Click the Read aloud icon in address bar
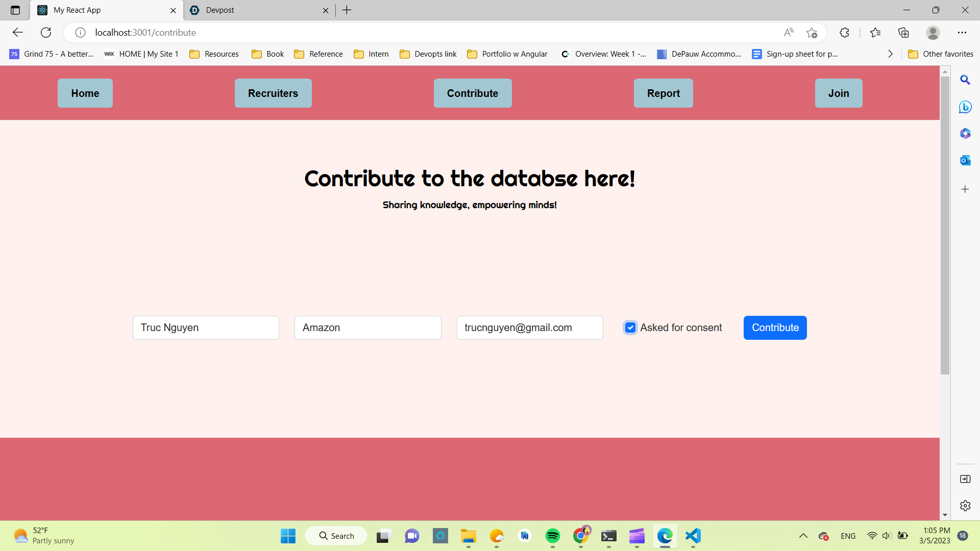This screenshot has height=551, width=980. pyautogui.click(x=789, y=33)
